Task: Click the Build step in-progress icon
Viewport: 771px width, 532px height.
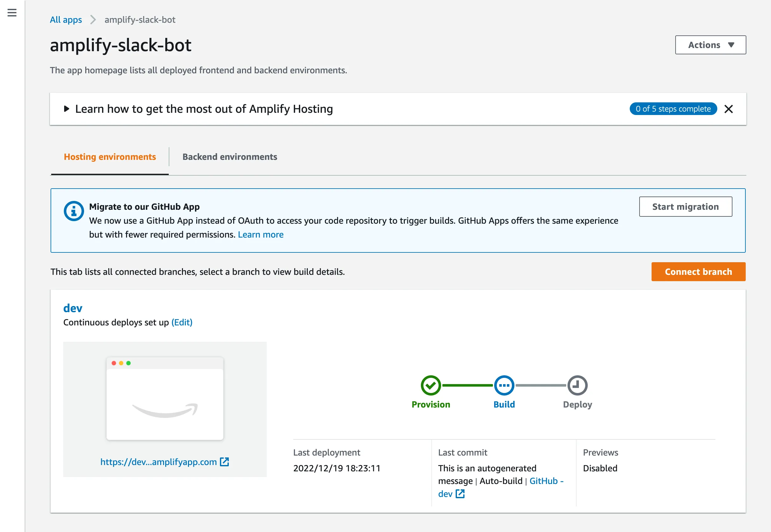Action: click(x=504, y=385)
